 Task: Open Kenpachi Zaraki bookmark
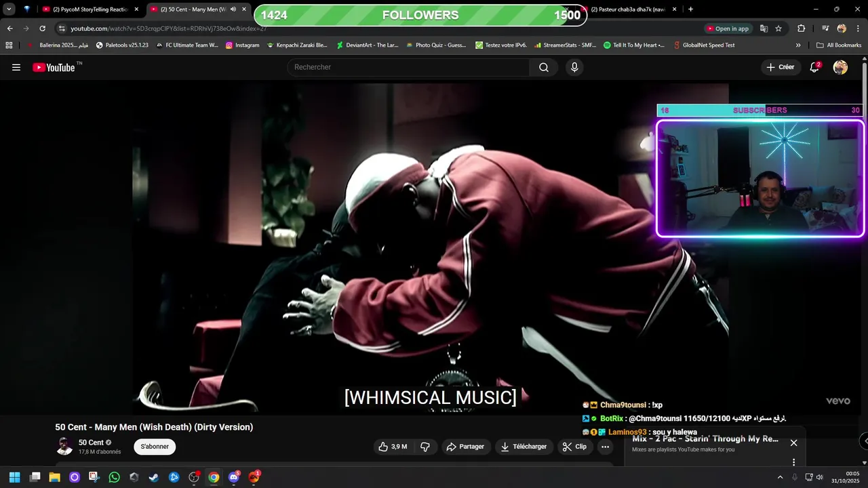pos(297,45)
